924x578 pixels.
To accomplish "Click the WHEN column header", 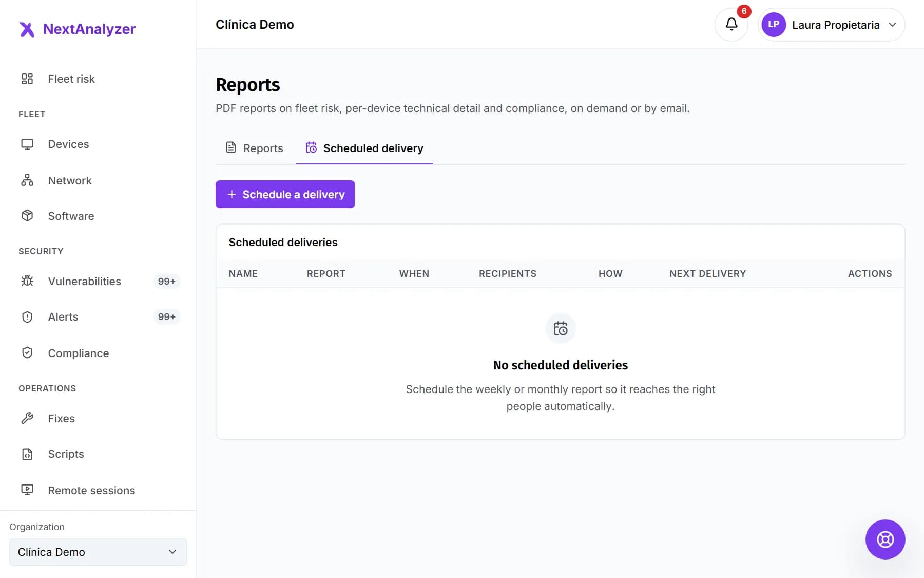I will pos(414,274).
